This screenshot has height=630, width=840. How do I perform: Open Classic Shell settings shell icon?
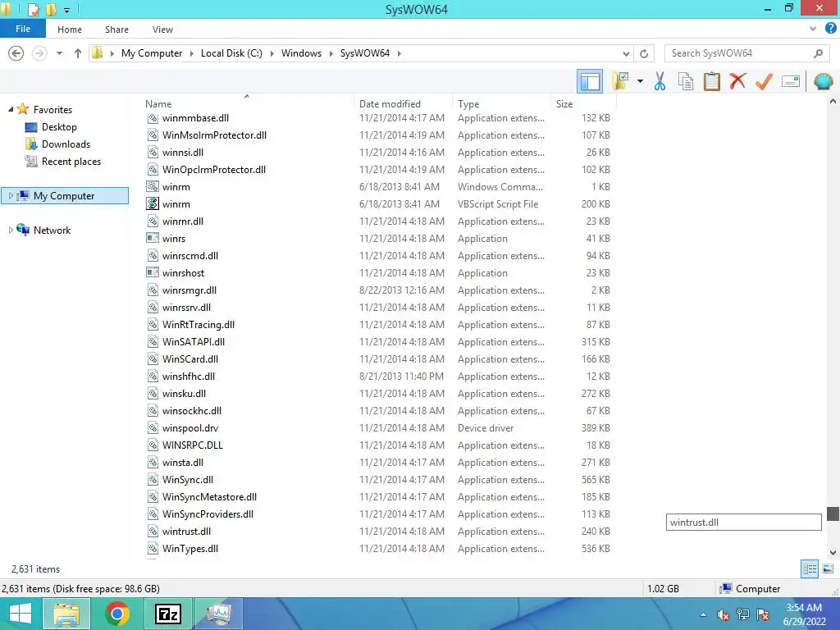[824, 81]
